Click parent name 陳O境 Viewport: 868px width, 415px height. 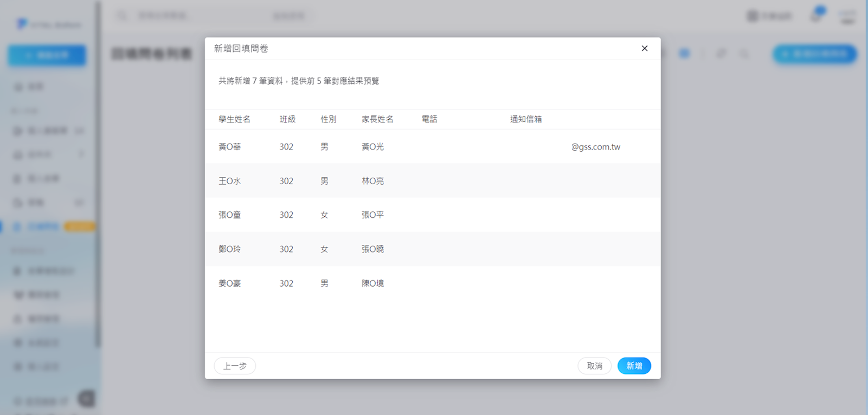[x=372, y=283]
